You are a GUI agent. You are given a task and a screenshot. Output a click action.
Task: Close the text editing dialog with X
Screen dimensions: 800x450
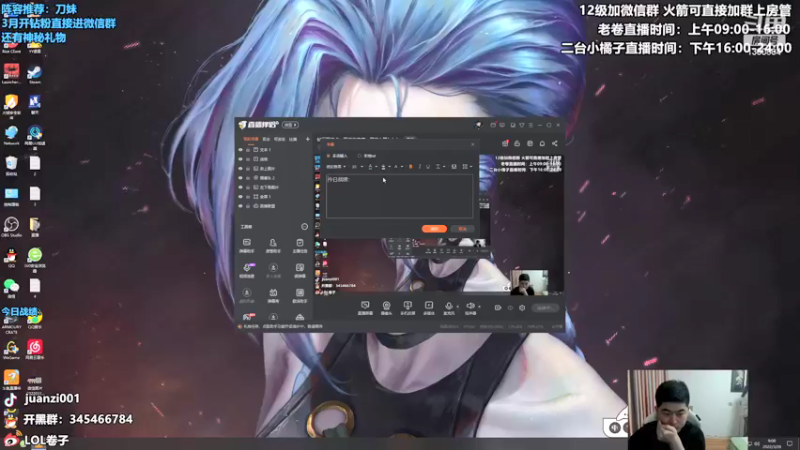click(x=472, y=144)
